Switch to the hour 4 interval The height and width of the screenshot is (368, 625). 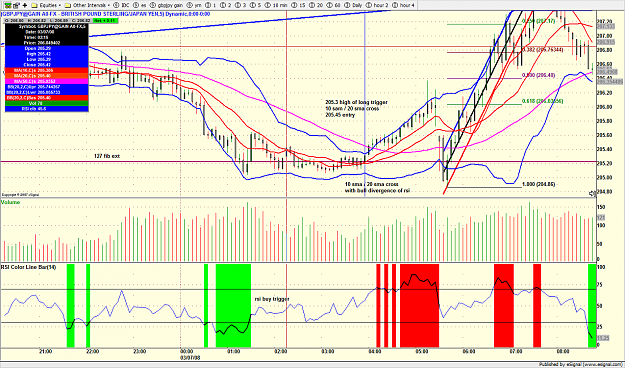[403, 5]
